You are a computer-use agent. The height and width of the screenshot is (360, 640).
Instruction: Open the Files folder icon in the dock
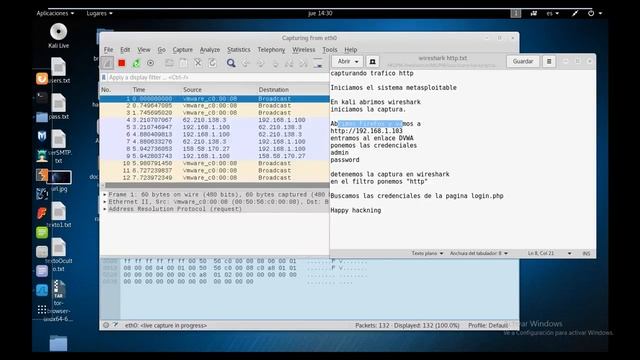click(x=42, y=117)
